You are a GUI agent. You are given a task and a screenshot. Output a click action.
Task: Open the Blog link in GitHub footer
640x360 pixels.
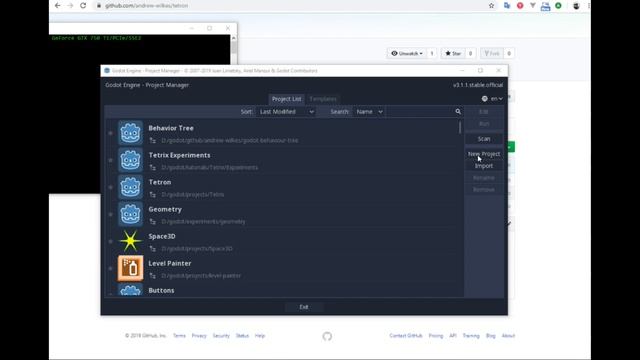click(x=491, y=336)
